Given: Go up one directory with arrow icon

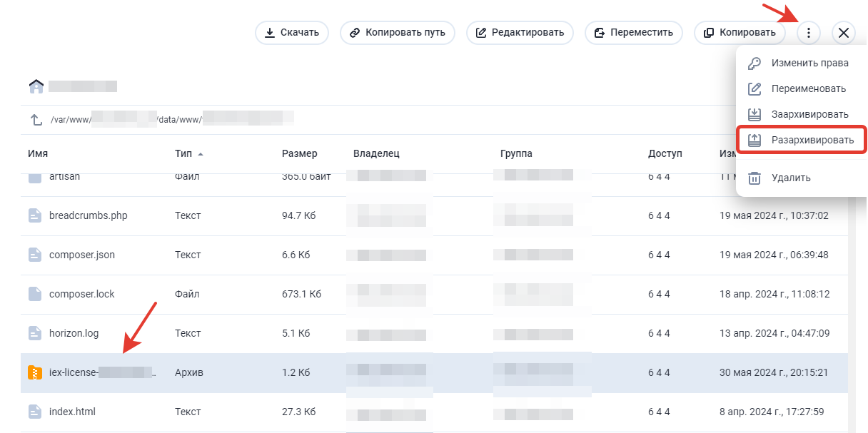Looking at the screenshot, I should (x=36, y=120).
